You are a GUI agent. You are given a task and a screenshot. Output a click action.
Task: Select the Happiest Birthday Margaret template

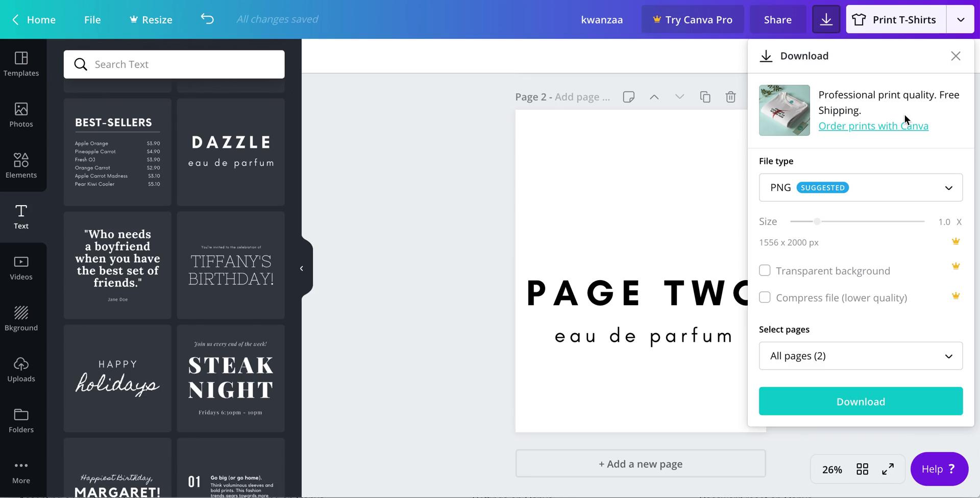click(x=117, y=468)
